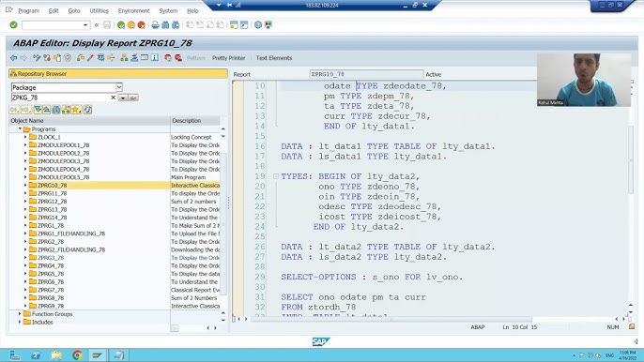The image size is (644, 362).
Task: Click the Find binoculars icon
Action: point(165,25)
